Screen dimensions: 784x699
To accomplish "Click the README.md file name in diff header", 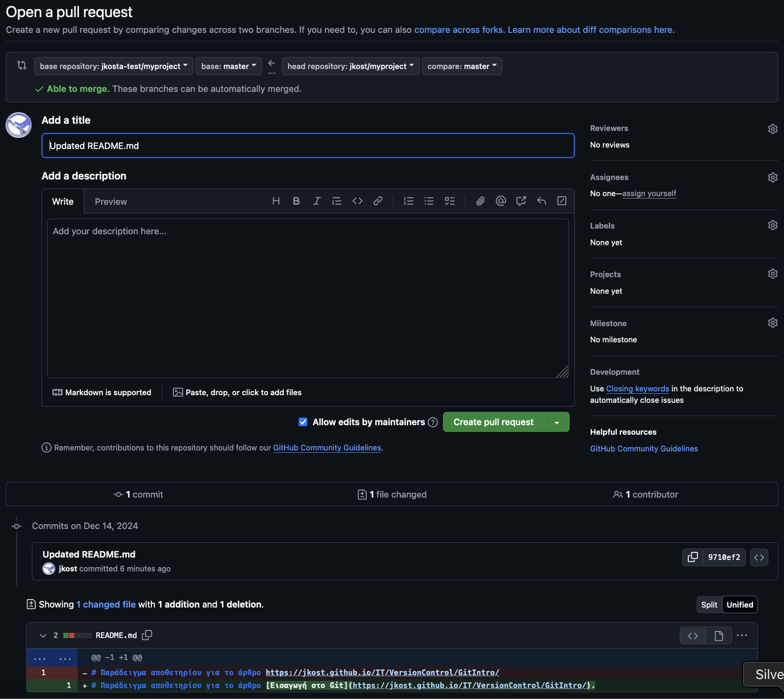I will [x=116, y=635].
